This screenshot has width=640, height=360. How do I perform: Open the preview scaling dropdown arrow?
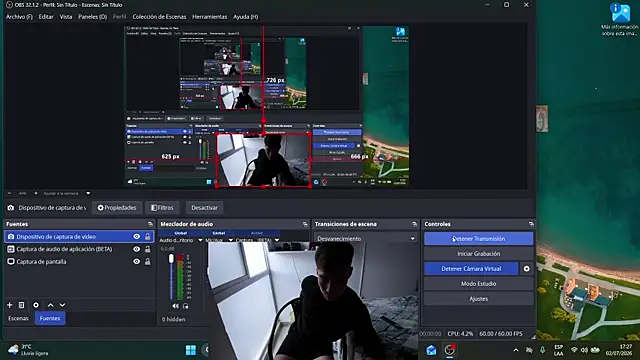click(x=88, y=193)
